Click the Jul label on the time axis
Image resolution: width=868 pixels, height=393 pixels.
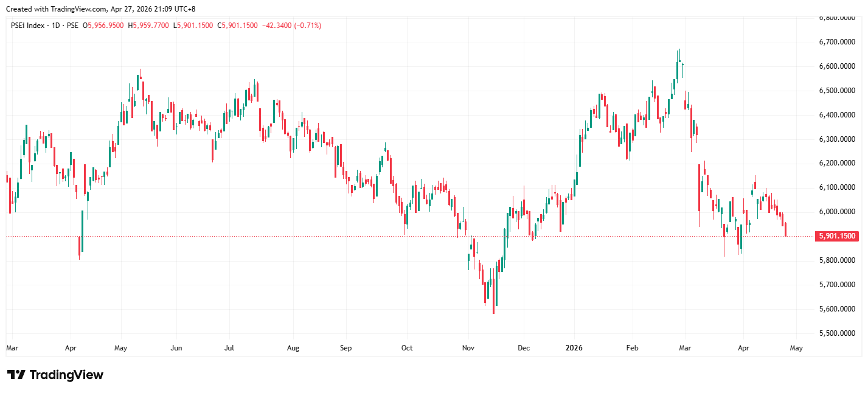point(230,349)
